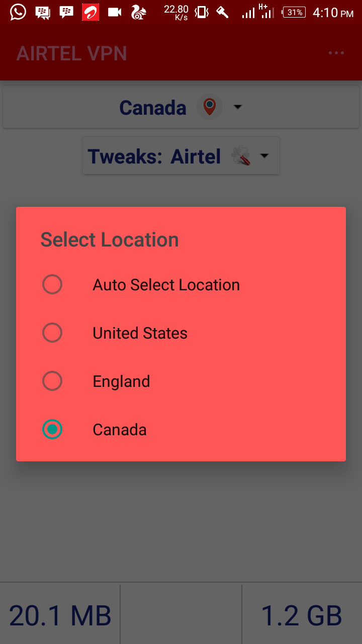Open the three-dot overflow menu
This screenshot has height=644, width=362.
[336, 53]
